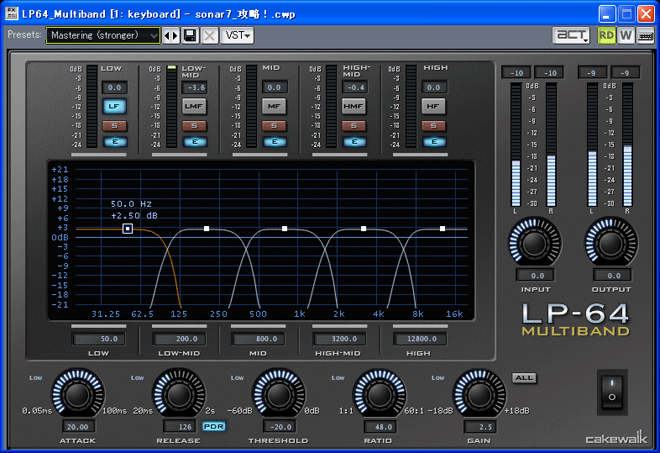Click the INPUT level knob
Screen dimensions: 660x453
[535, 242]
